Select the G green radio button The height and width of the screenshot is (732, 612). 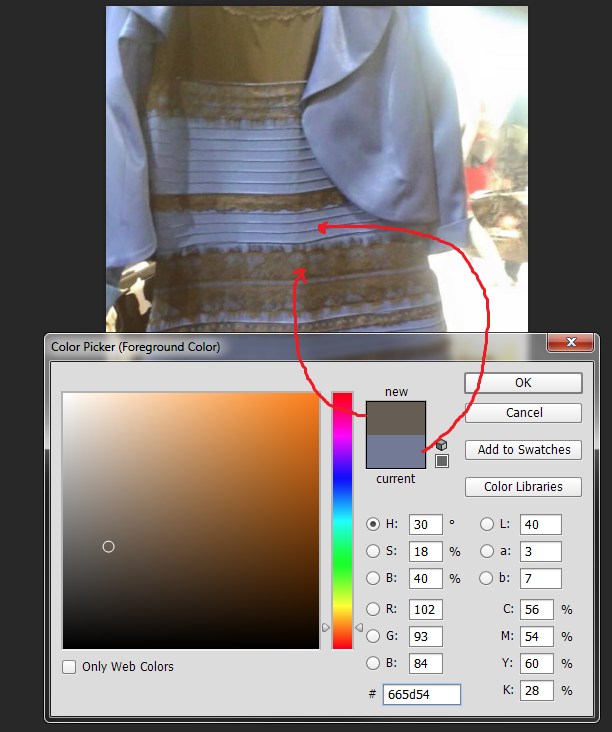[373, 636]
